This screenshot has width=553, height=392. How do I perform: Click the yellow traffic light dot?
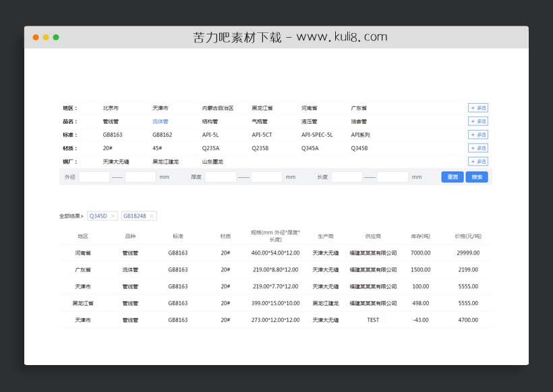click(x=45, y=38)
